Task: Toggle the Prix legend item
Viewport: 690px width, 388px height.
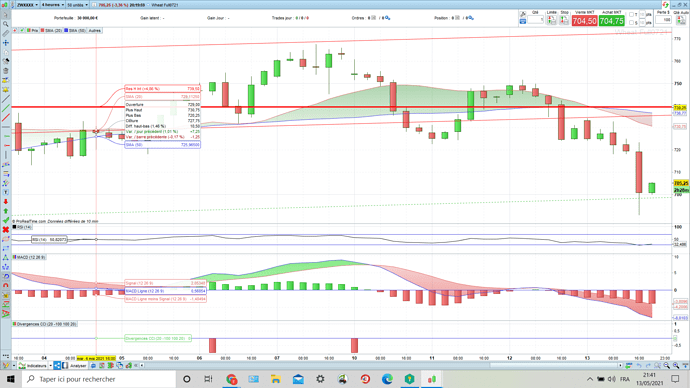Action: pyautogui.click(x=33, y=31)
